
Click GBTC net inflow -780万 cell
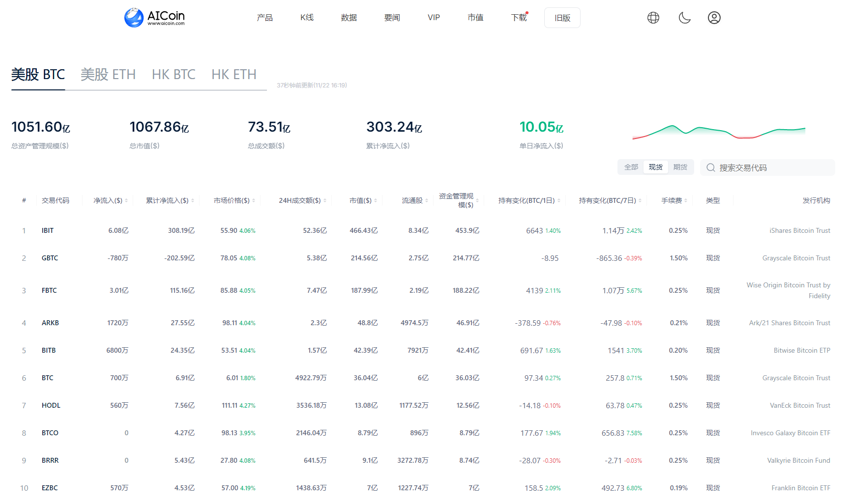[118, 258]
